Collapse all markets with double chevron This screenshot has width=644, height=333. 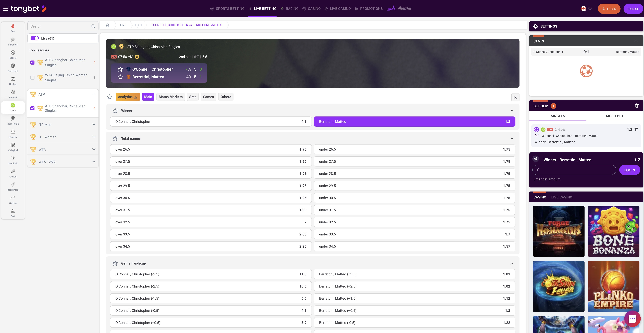(515, 97)
